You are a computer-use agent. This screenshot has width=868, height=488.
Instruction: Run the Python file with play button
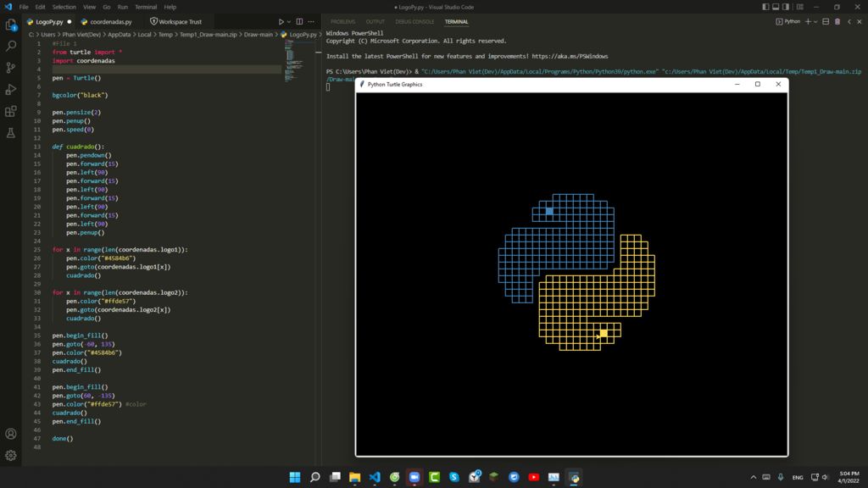click(x=281, y=21)
